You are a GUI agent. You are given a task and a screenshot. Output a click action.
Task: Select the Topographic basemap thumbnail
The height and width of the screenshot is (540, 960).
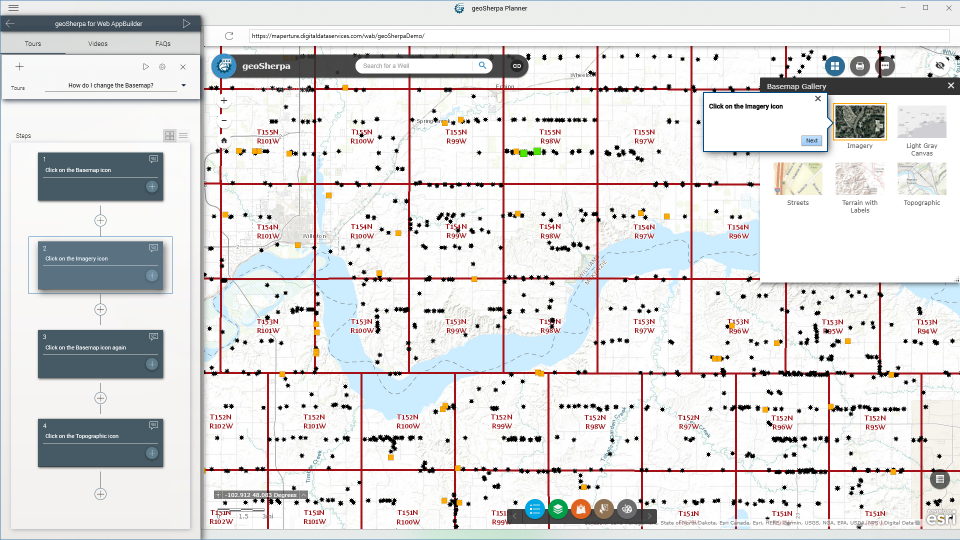click(x=921, y=180)
